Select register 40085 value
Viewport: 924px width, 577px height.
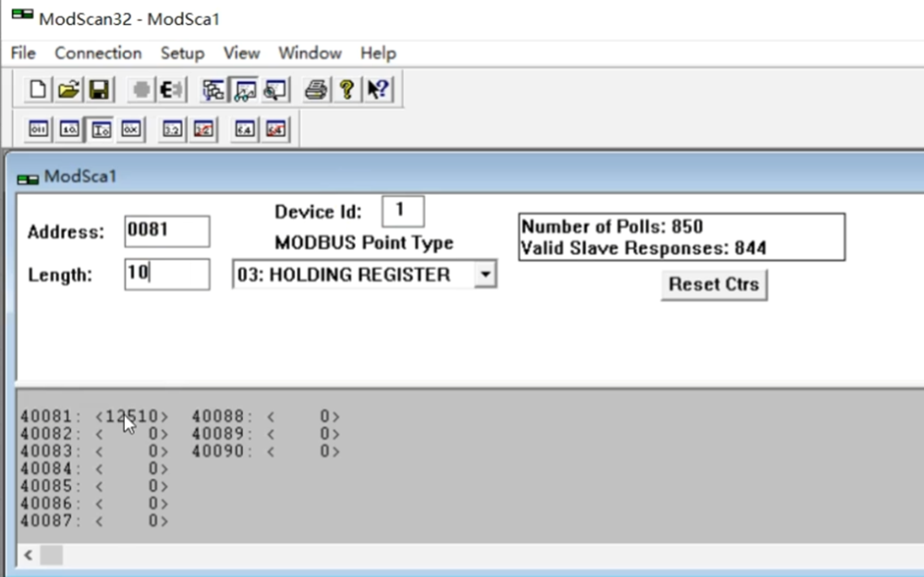pyautogui.click(x=131, y=486)
